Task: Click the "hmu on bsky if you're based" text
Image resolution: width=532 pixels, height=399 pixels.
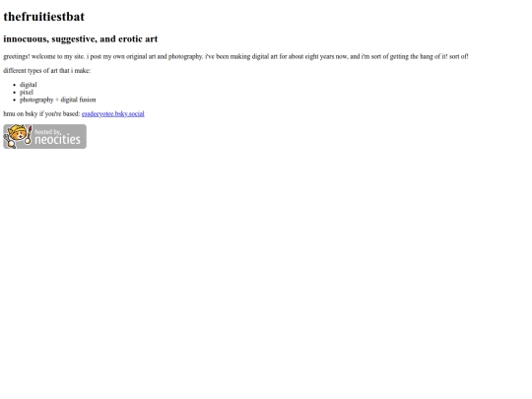Action: (41, 113)
